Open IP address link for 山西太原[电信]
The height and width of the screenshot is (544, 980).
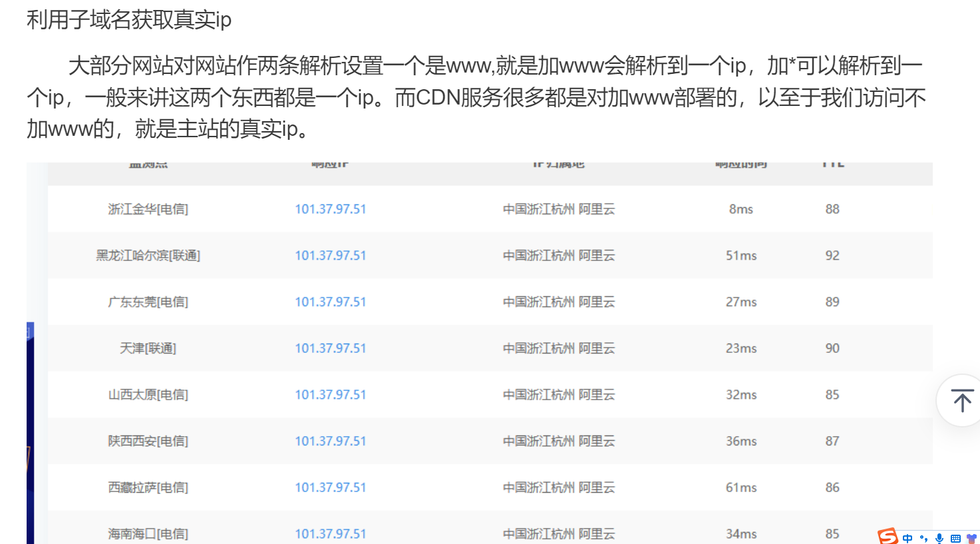pyautogui.click(x=330, y=395)
